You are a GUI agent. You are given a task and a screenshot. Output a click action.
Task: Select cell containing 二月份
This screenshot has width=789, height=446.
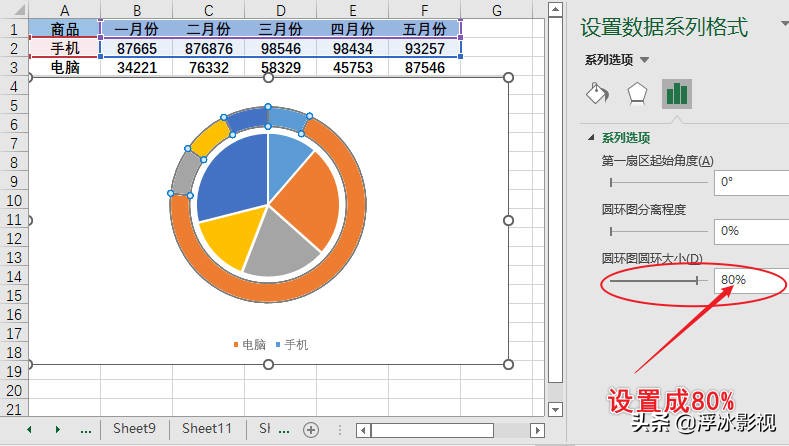click(208, 29)
